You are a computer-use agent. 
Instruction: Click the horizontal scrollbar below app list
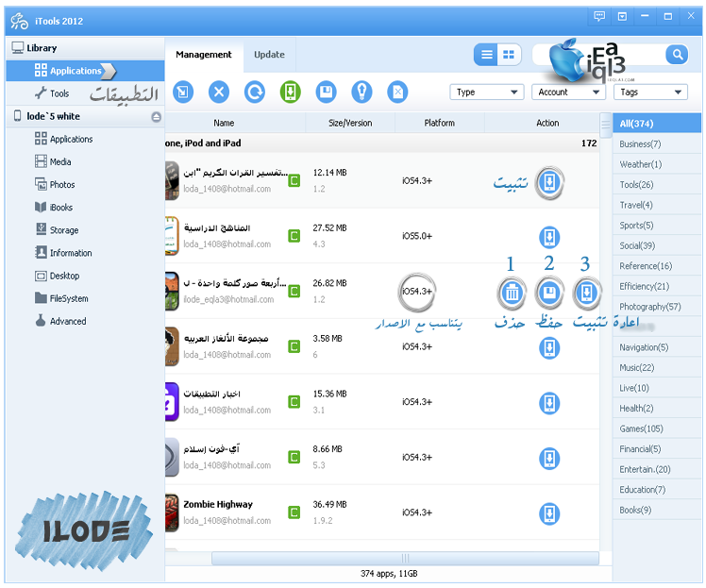click(x=406, y=559)
